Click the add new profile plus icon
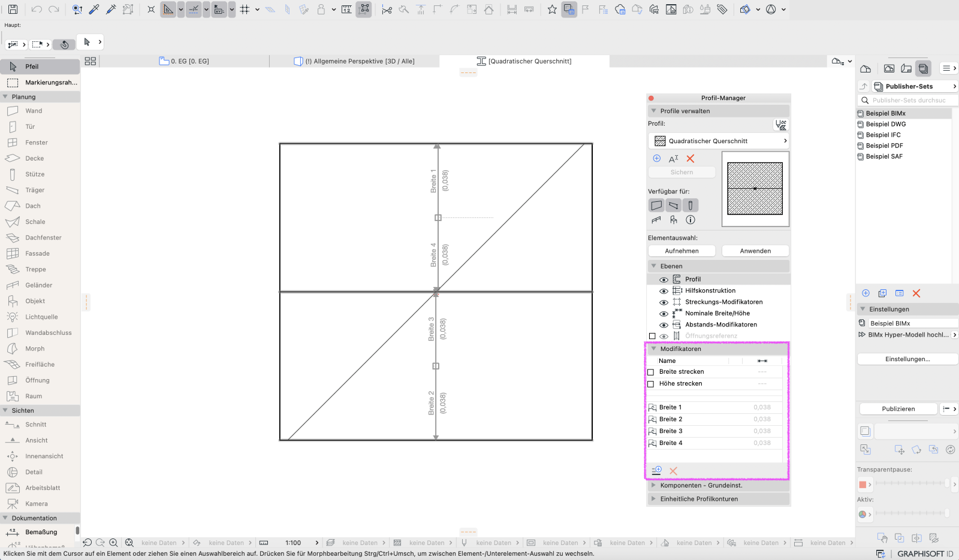 pos(656,159)
